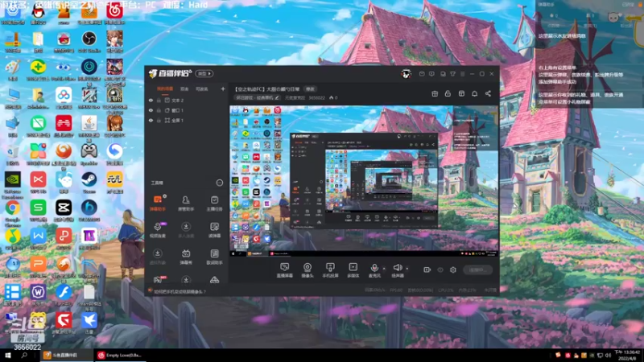Open the 读弹幕 tool
This screenshot has width=644, height=362.
pyautogui.click(x=214, y=230)
